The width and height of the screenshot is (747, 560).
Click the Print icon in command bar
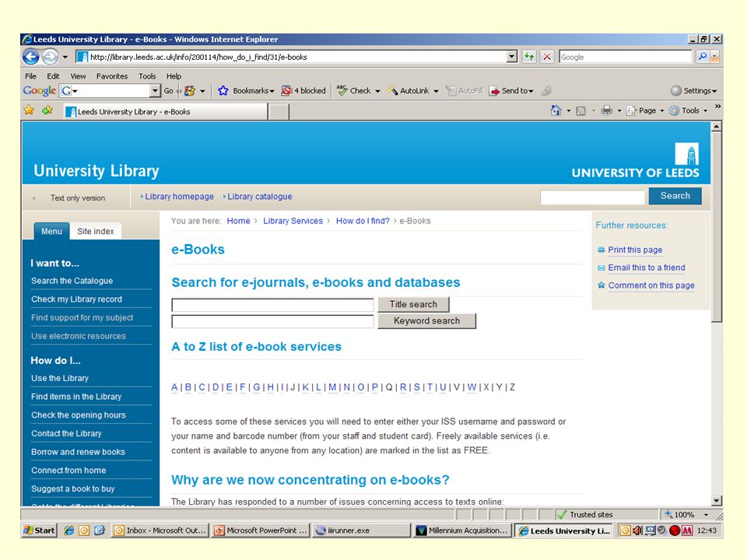[x=606, y=111]
